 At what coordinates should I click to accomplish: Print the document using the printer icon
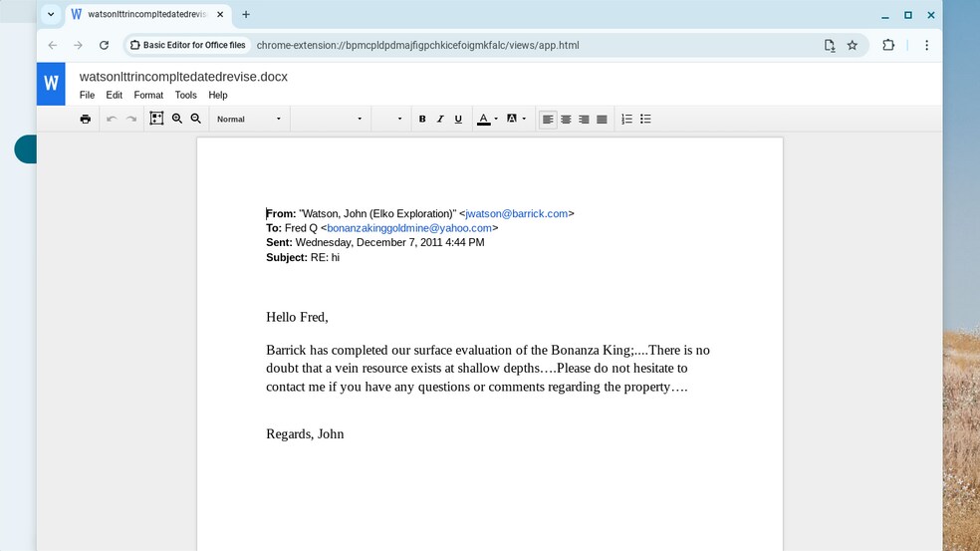point(85,119)
